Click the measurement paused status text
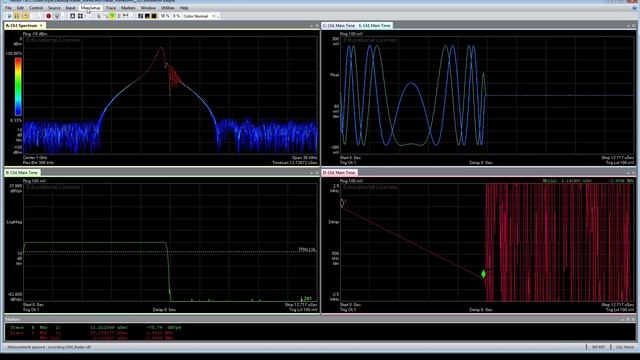 tap(49, 347)
